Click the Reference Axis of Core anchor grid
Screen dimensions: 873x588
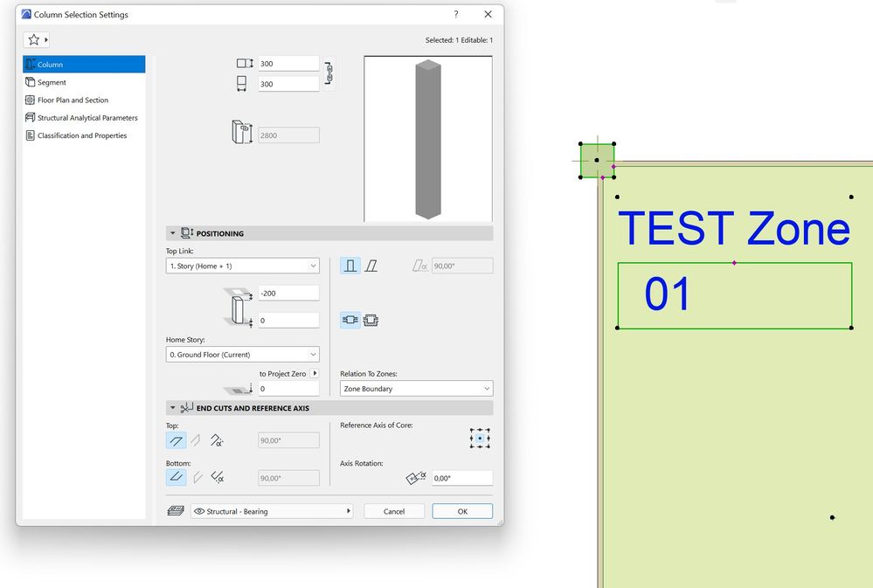(480, 439)
